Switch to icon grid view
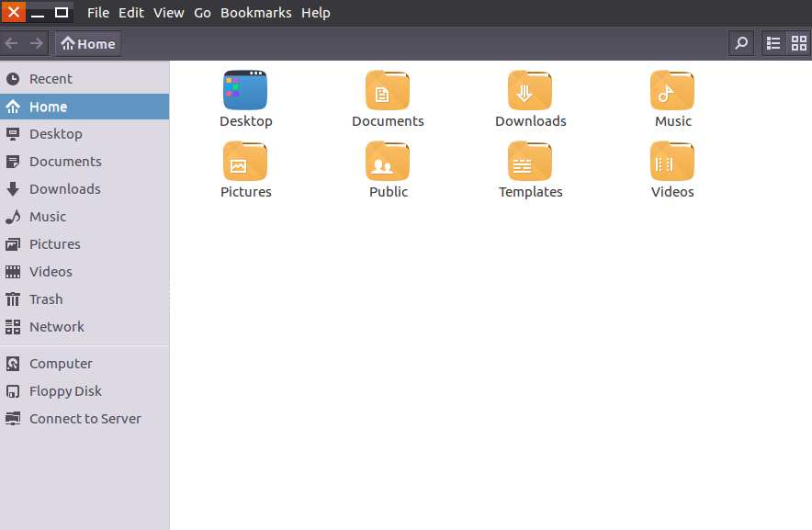Image resolution: width=812 pixels, height=530 pixels. (798, 43)
